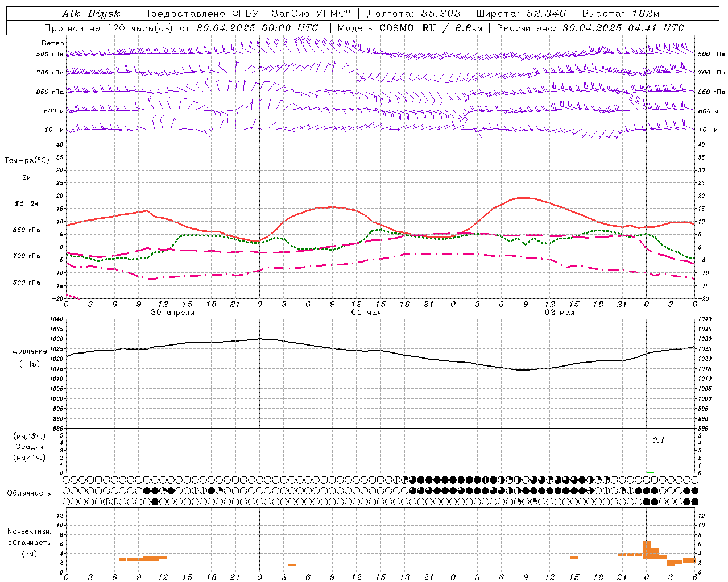Click the 'Давление' pressure panel label

[30, 351]
